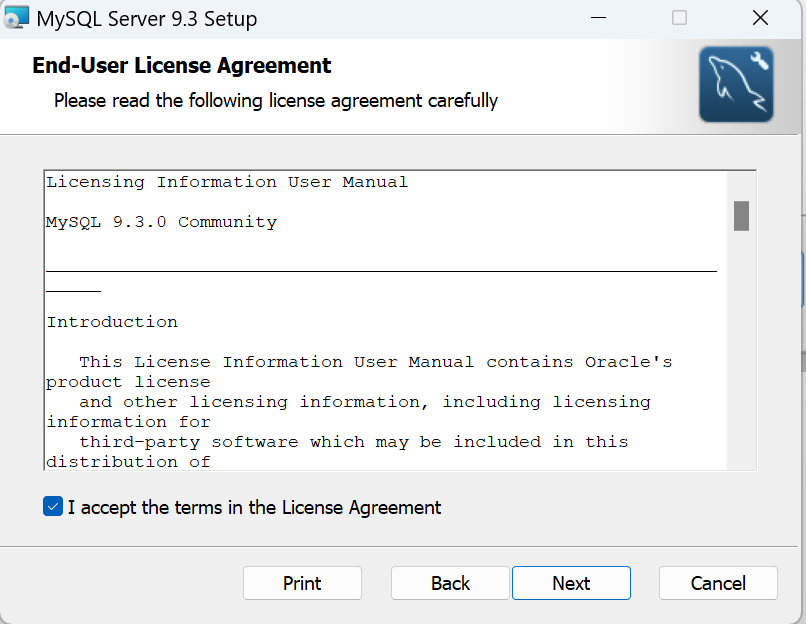Click the horizontal divider line in license text
Viewport: 806px width, 624px height.
coord(381,271)
